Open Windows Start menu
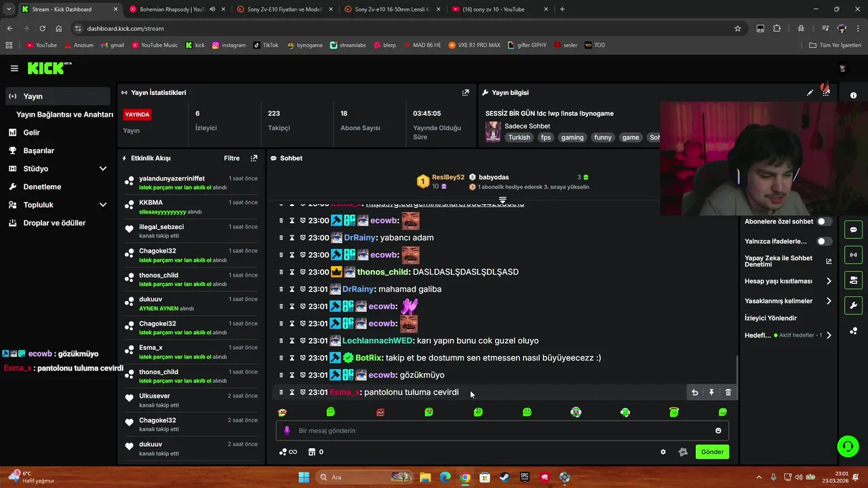This screenshot has height=488, width=868. pos(304,477)
